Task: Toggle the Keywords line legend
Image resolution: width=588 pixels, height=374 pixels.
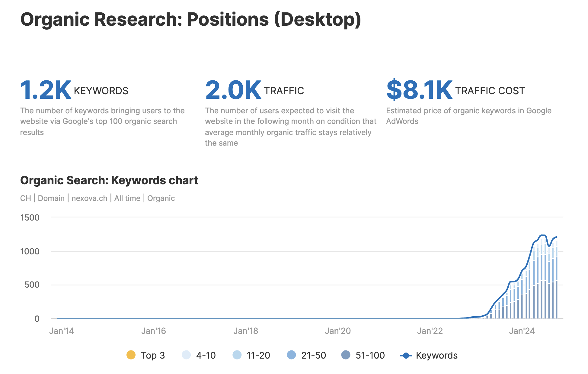Action: (x=429, y=355)
